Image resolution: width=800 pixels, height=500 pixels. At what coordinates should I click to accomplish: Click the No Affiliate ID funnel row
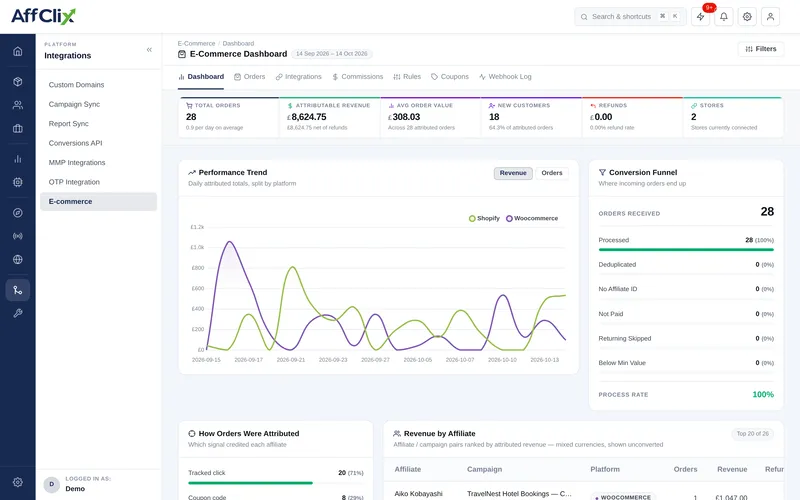(x=686, y=289)
